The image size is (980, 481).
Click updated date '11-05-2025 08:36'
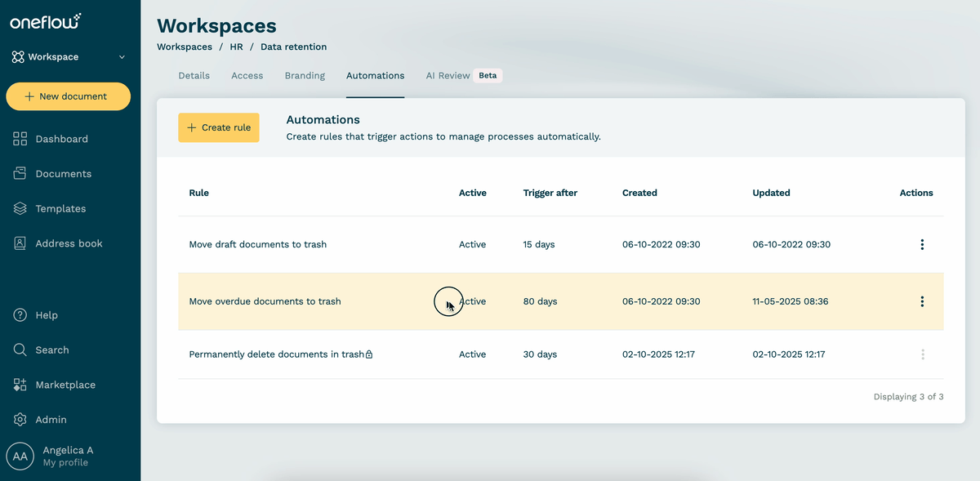791,301
